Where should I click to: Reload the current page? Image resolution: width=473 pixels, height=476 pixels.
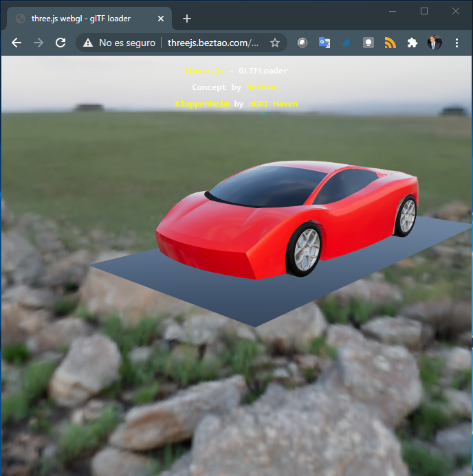pos(60,43)
